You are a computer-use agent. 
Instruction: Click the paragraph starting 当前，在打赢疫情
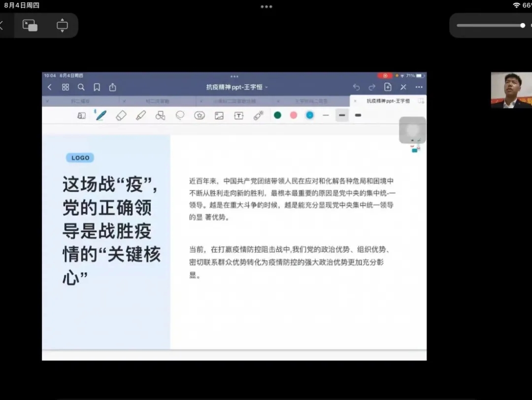[x=291, y=262]
